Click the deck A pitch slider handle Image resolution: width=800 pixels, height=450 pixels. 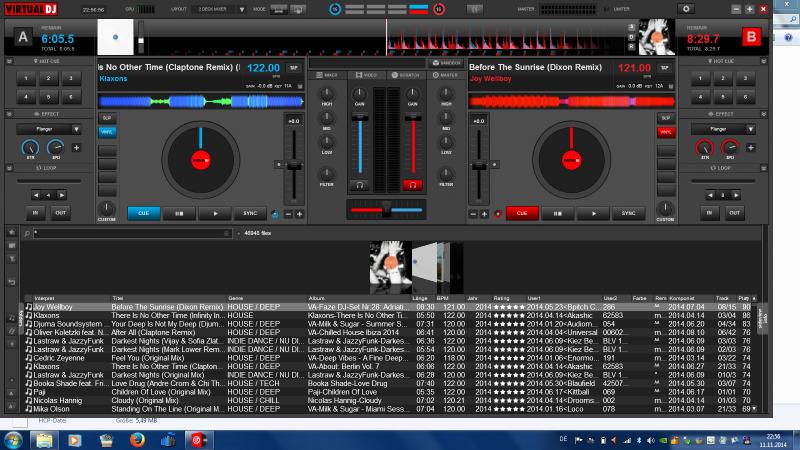click(x=294, y=166)
